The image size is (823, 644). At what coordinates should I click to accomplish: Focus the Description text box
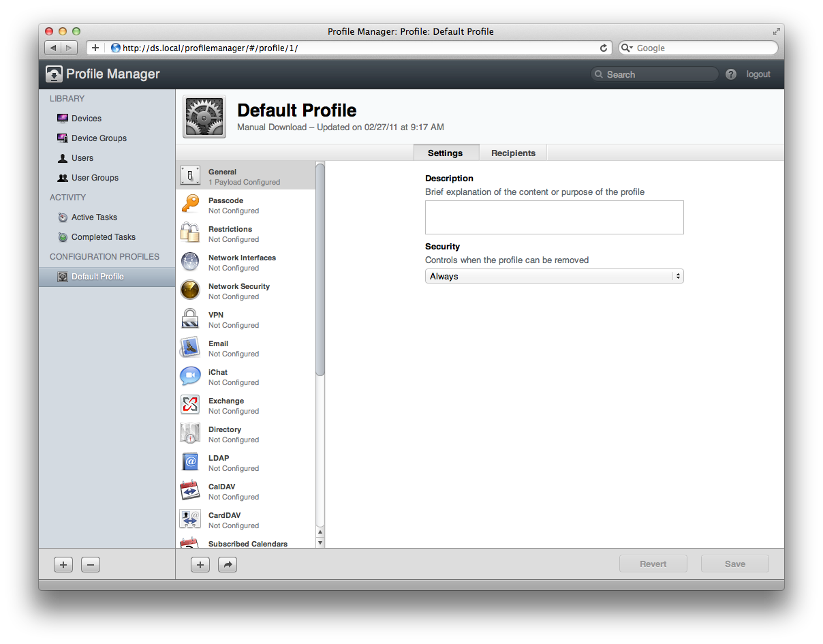[554, 217]
